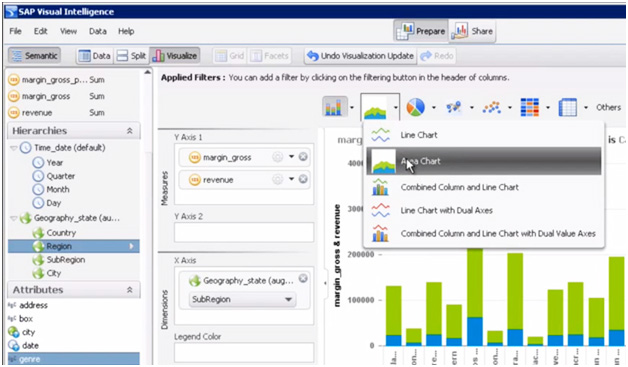628x367 pixels.
Task: Remove revenue measure from Y Axis 1
Action: point(303,179)
